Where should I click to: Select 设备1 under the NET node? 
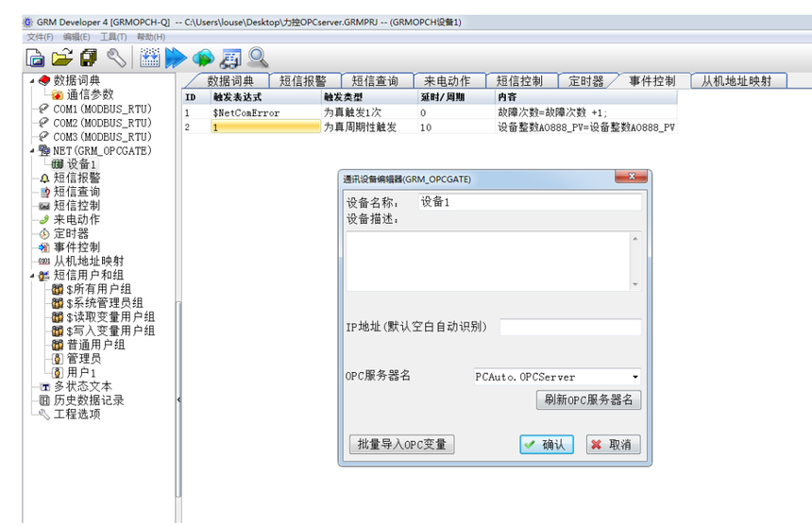81,164
